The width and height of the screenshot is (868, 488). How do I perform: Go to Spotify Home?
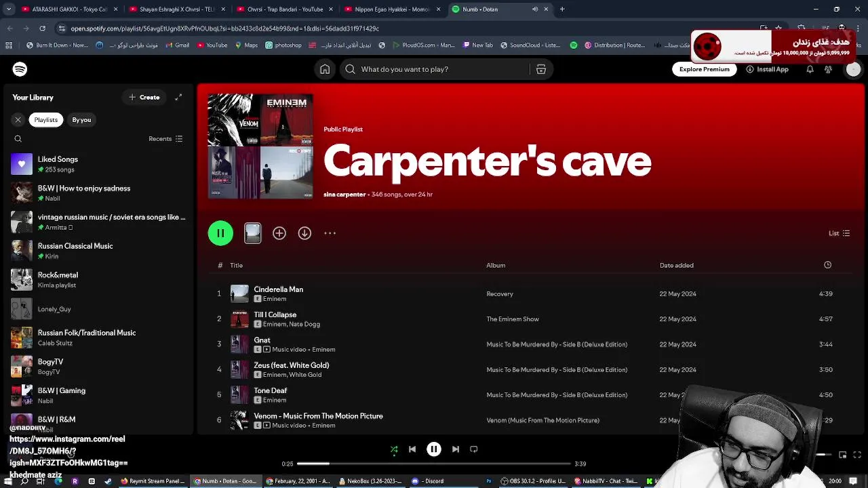[325, 69]
